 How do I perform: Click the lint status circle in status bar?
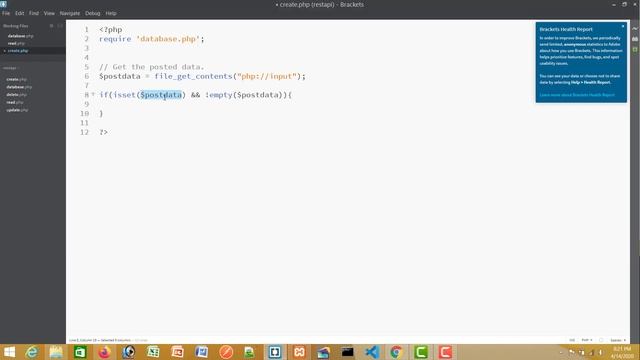click(601, 340)
